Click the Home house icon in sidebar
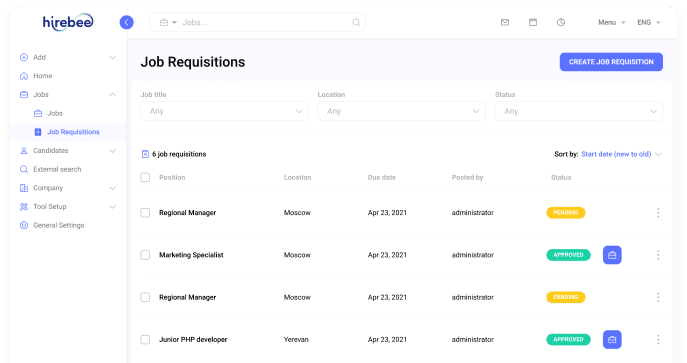 click(24, 76)
